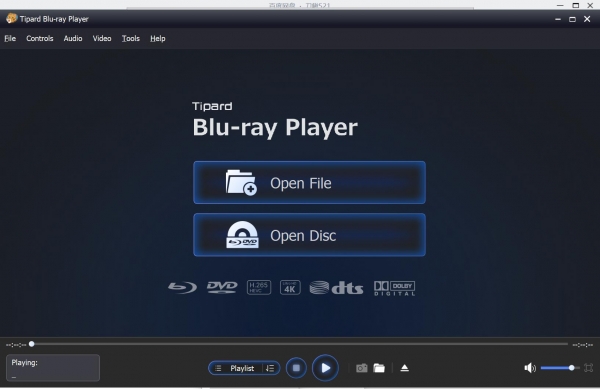Show the Playlist panel

pyautogui.click(x=242, y=368)
